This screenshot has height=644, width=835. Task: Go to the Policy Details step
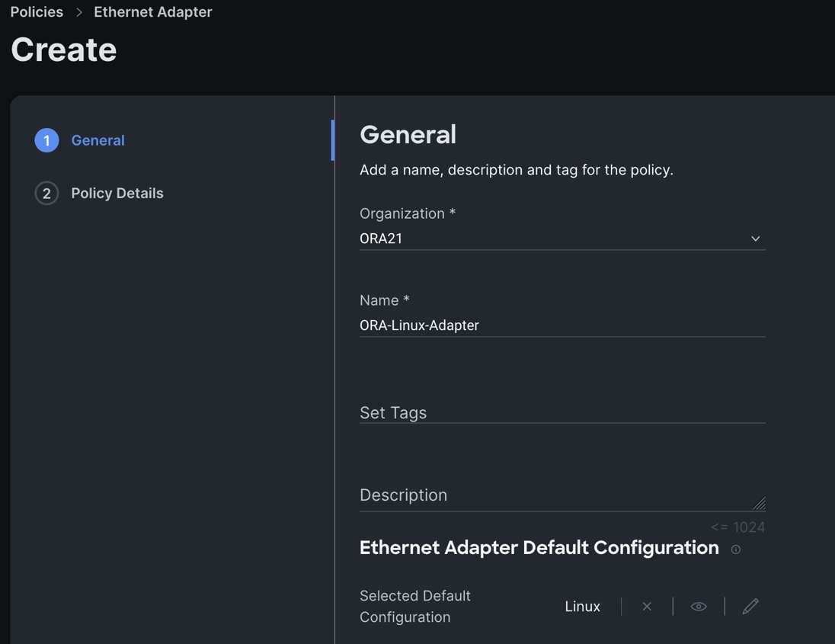[x=117, y=194]
